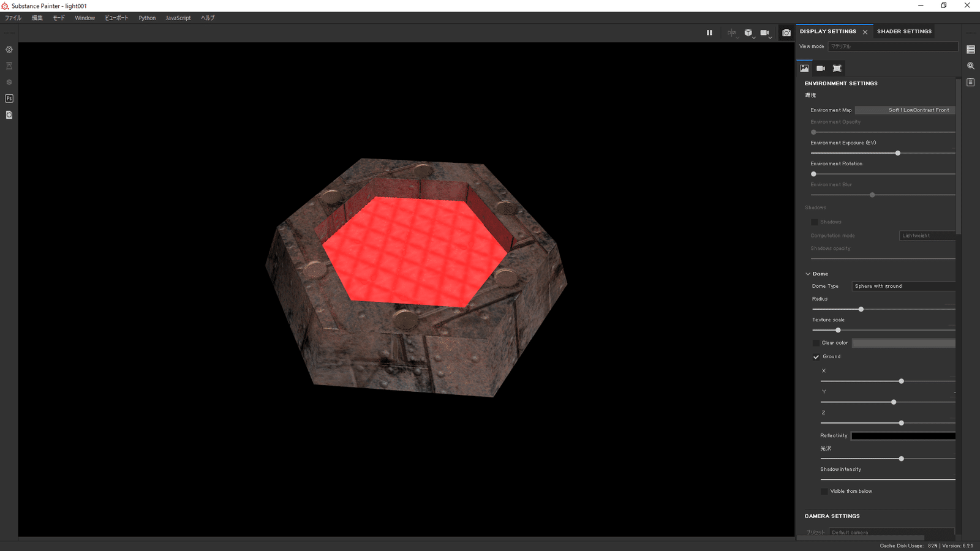This screenshot has width=980, height=551.
Task: Open the JavaScript menu
Action: click(178, 18)
